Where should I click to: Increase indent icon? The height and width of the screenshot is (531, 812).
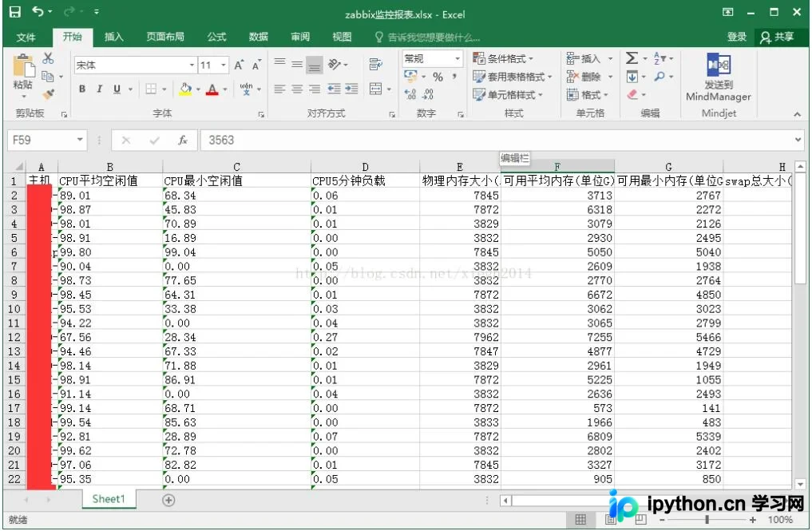coord(351,89)
